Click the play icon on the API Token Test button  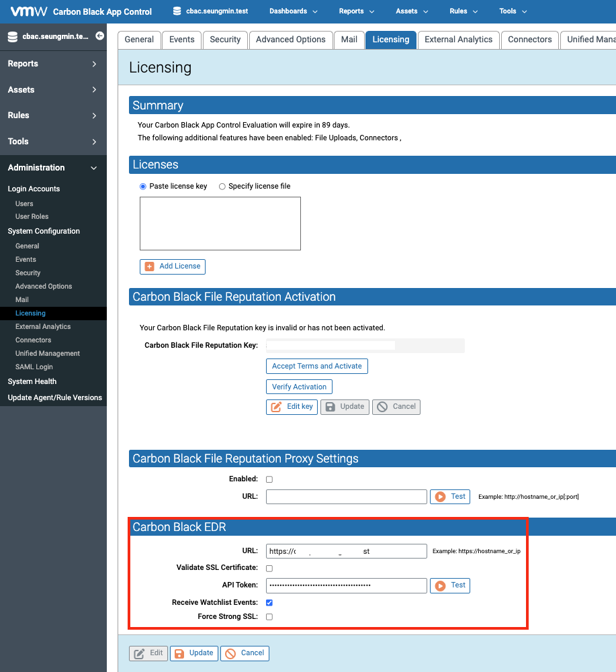click(440, 585)
